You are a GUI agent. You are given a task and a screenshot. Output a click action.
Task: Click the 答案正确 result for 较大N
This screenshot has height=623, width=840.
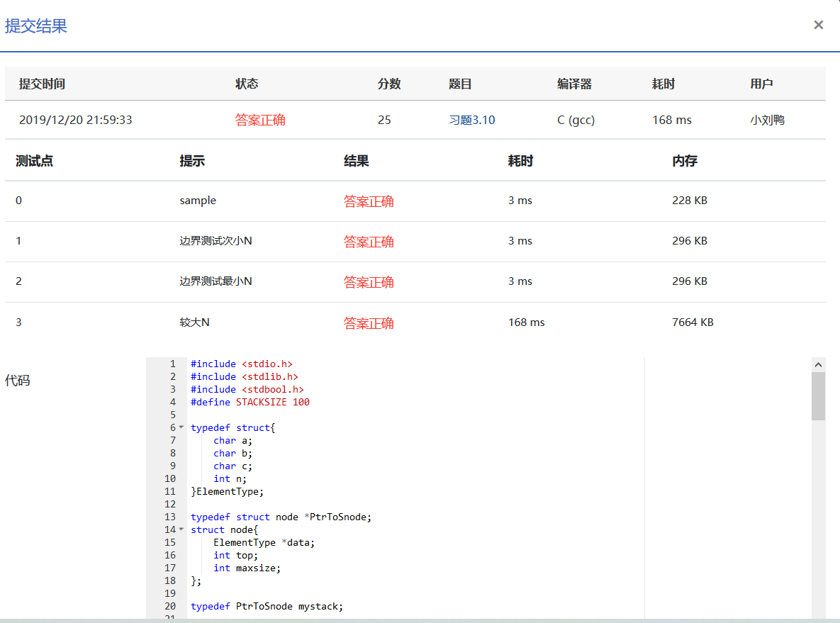[x=369, y=323]
